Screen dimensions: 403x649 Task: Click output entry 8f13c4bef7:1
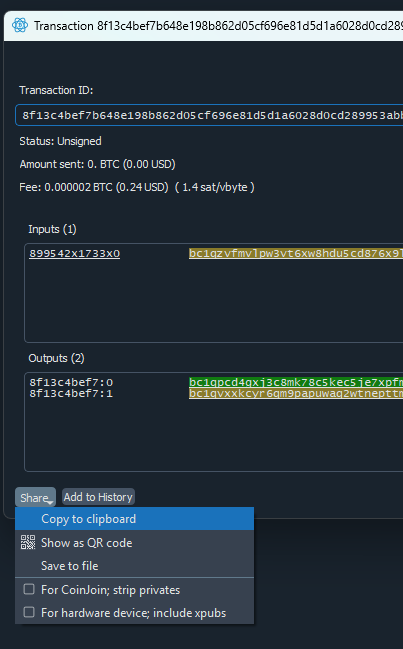tap(71, 393)
